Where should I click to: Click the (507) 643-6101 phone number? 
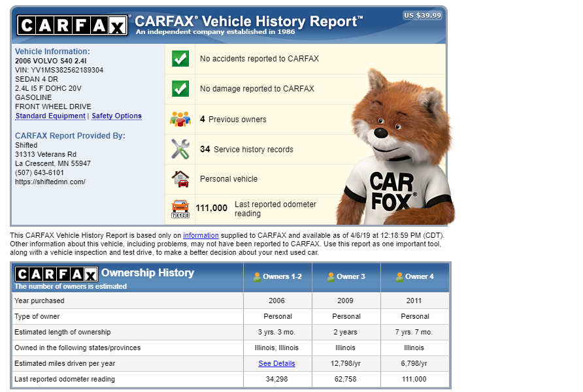(x=39, y=172)
